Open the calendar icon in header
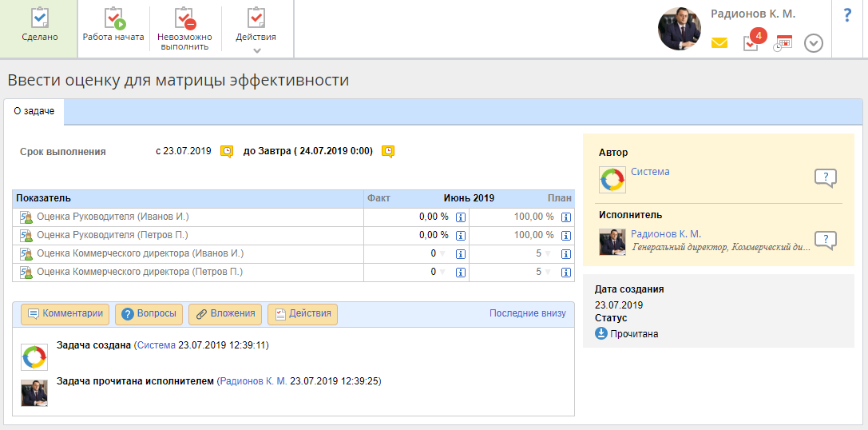The width and height of the screenshot is (868, 430). tap(783, 43)
